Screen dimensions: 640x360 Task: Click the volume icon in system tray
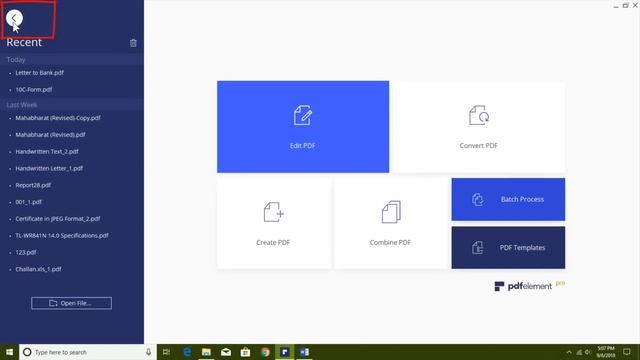[588, 352]
